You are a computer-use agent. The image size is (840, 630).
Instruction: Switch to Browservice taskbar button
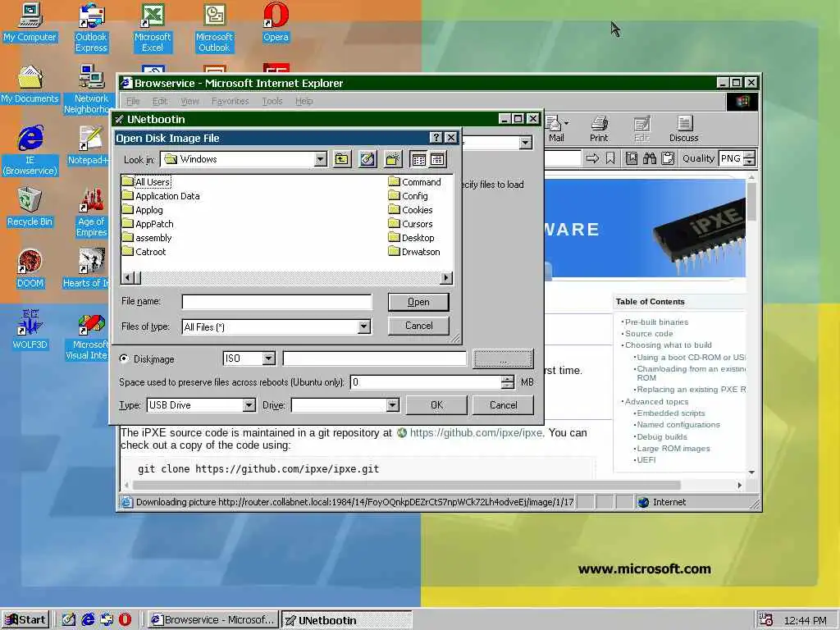(213, 620)
